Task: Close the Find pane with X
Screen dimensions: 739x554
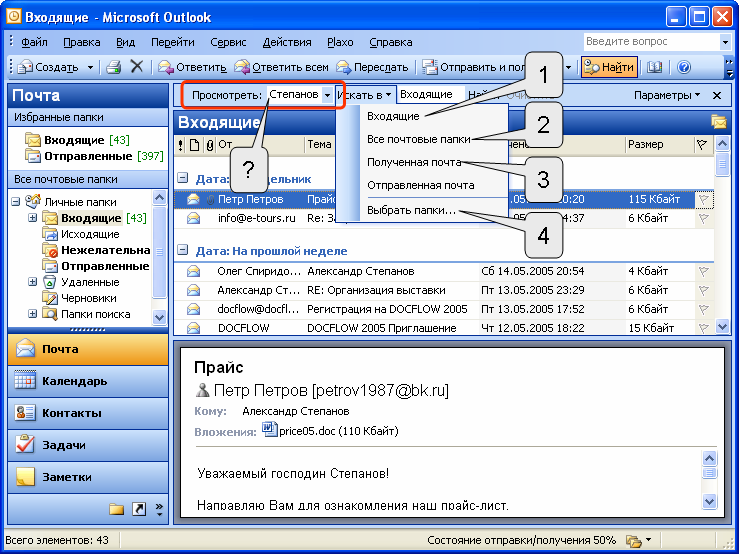Action: click(717, 95)
